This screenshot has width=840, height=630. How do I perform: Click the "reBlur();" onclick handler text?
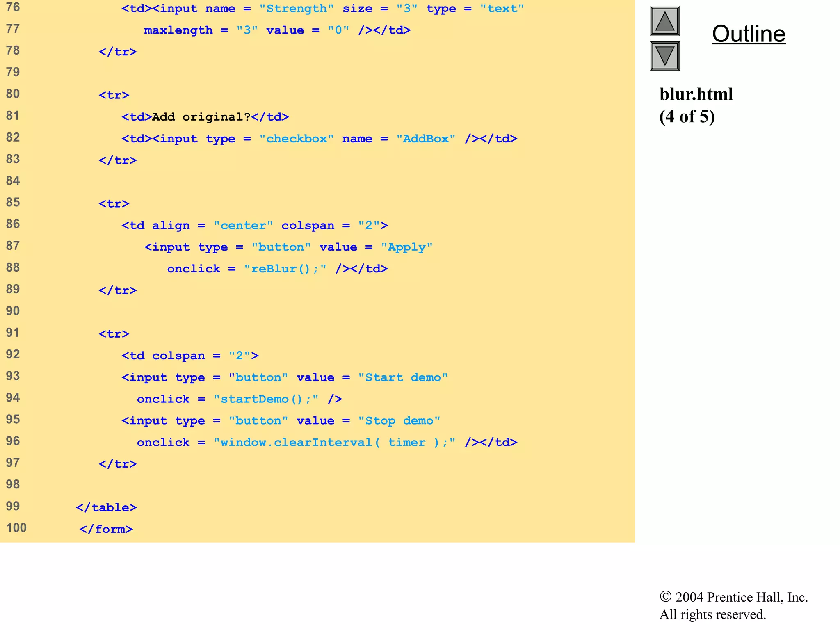(x=285, y=269)
